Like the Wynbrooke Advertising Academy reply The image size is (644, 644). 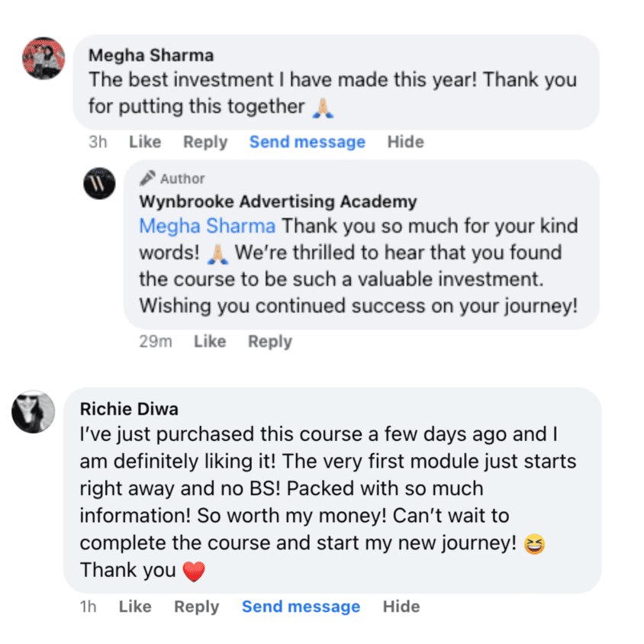[x=210, y=342]
